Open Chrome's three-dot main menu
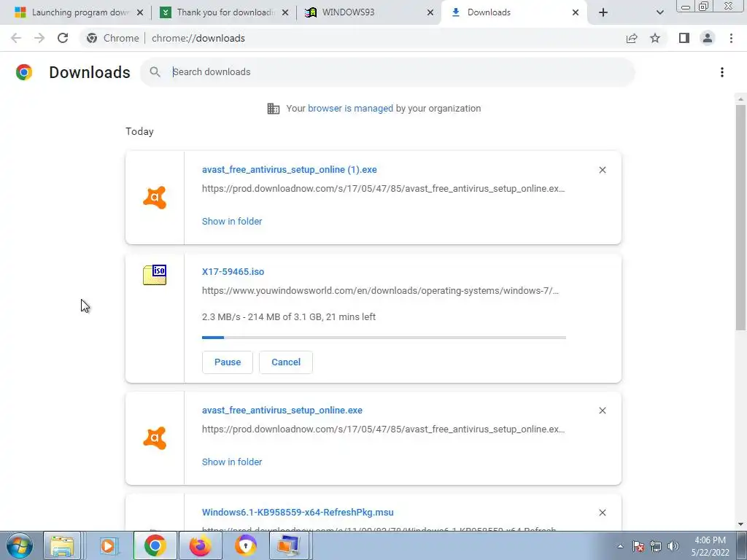 (x=731, y=38)
